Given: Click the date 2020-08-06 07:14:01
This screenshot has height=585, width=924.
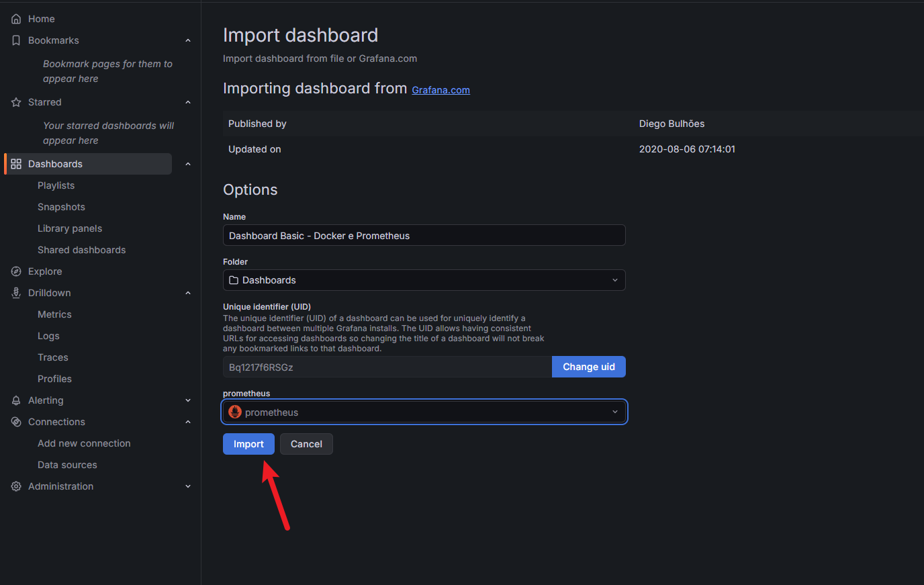Looking at the screenshot, I should pos(687,149).
